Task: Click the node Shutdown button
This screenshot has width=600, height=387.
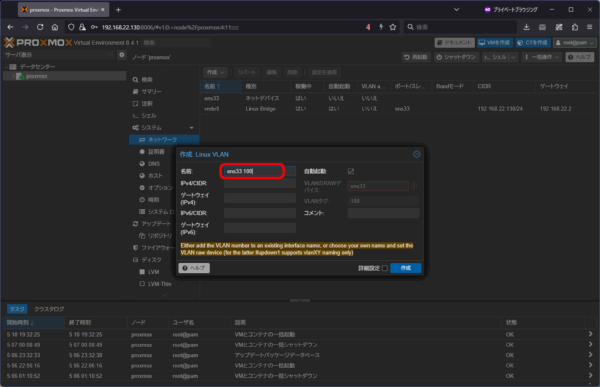Action: point(456,57)
